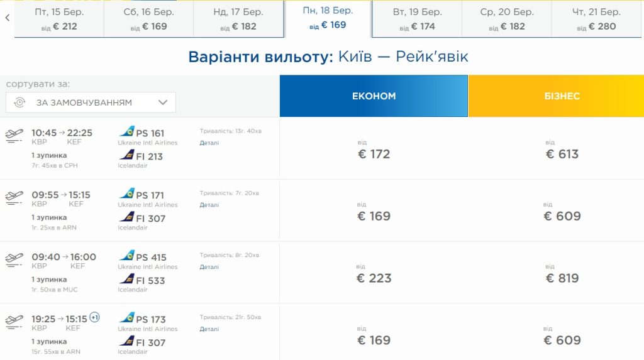Open Деталі link for flight PS 161
The width and height of the screenshot is (644, 360).
pyautogui.click(x=209, y=143)
